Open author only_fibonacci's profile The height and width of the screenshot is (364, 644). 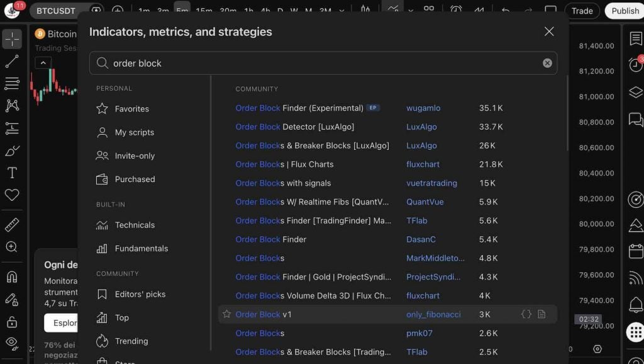[x=433, y=314]
